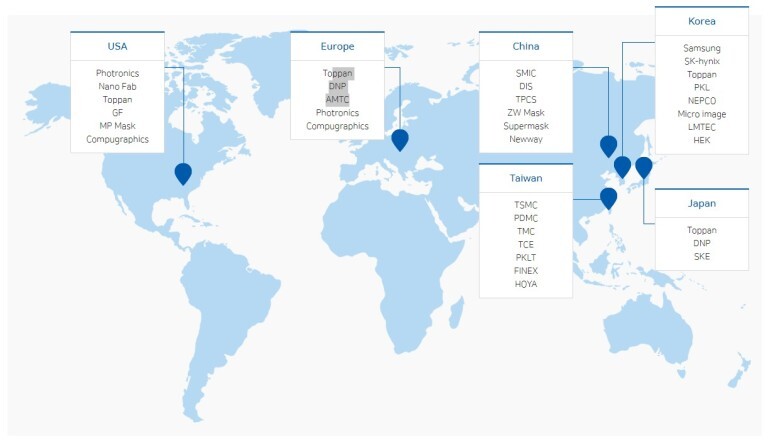Click HOYA in the Taiwan list

tap(526, 284)
